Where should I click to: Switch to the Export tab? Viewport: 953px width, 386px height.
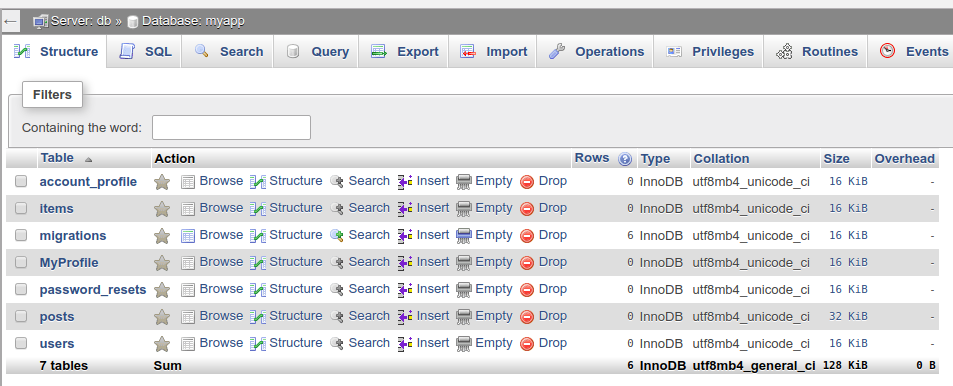click(x=404, y=52)
